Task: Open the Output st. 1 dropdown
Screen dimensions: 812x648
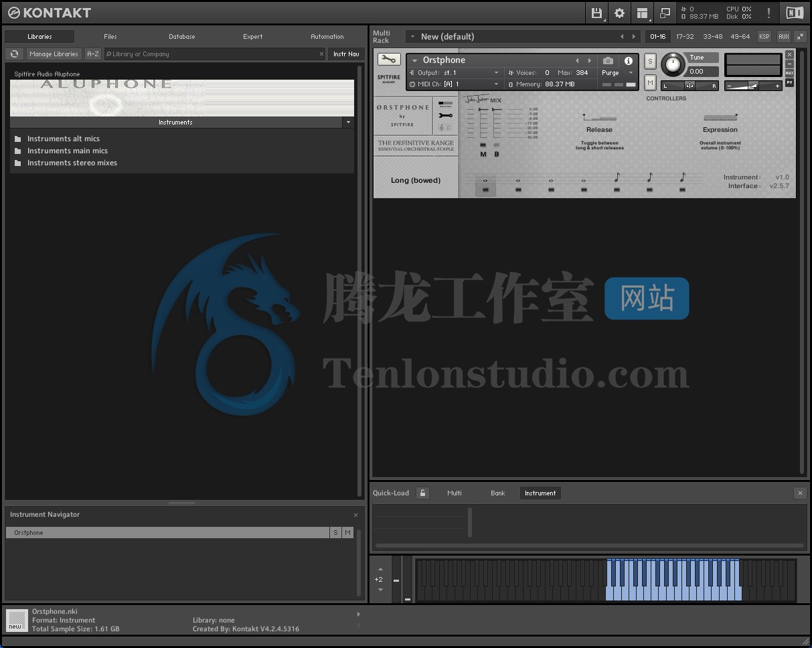Action: (455, 73)
